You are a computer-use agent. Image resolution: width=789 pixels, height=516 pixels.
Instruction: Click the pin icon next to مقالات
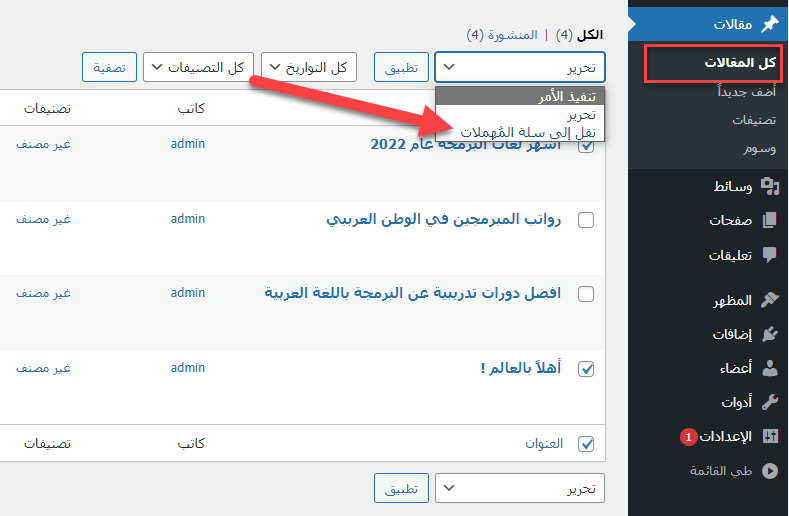pyautogui.click(x=770, y=24)
